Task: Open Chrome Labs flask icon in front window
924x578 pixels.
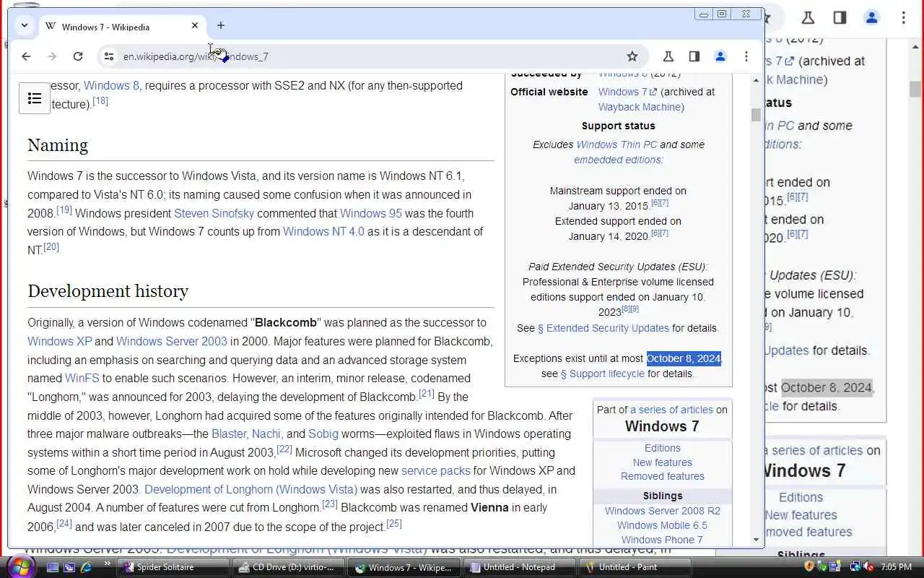Action: pyautogui.click(x=668, y=56)
